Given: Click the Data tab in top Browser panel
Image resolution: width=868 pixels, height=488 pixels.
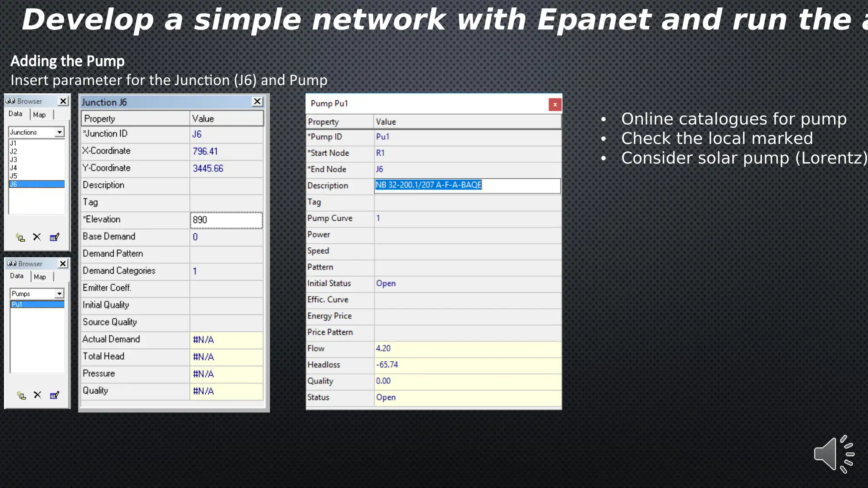Looking at the screenshot, I should pyautogui.click(x=16, y=114).
